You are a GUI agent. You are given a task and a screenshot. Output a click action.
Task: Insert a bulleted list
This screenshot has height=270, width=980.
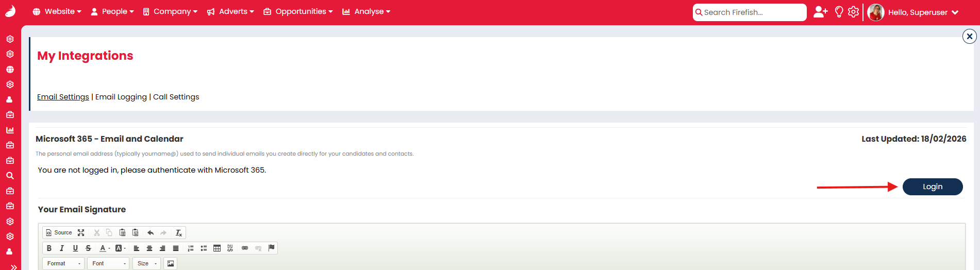(x=204, y=248)
